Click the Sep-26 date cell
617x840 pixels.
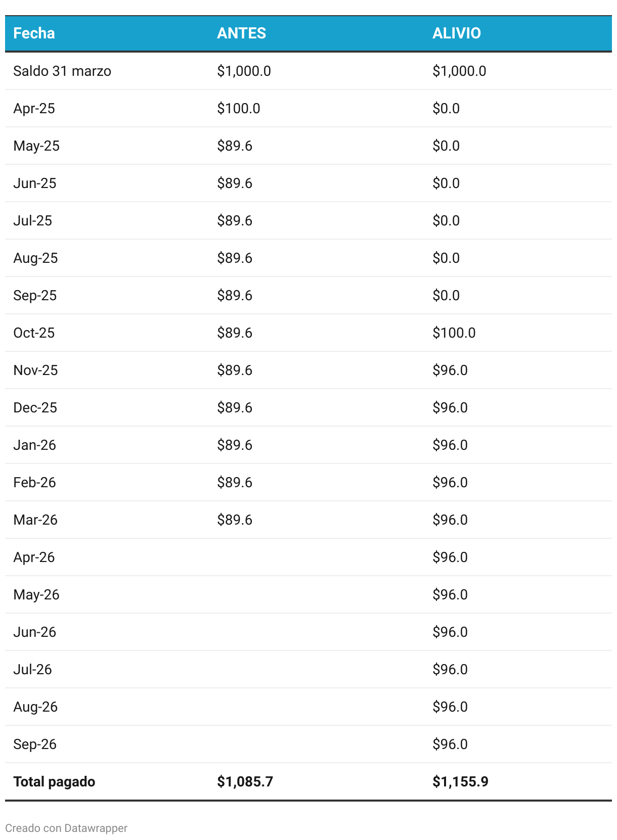[x=35, y=744]
